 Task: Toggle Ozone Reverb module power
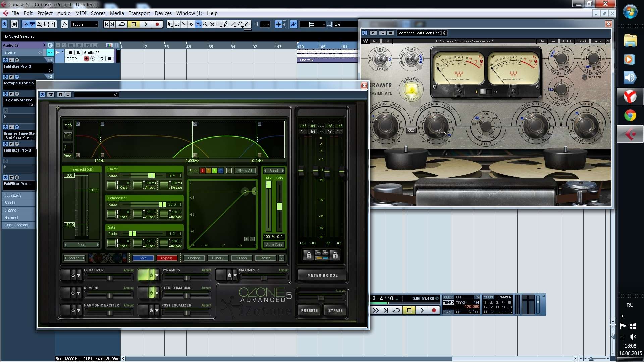coord(73,293)
